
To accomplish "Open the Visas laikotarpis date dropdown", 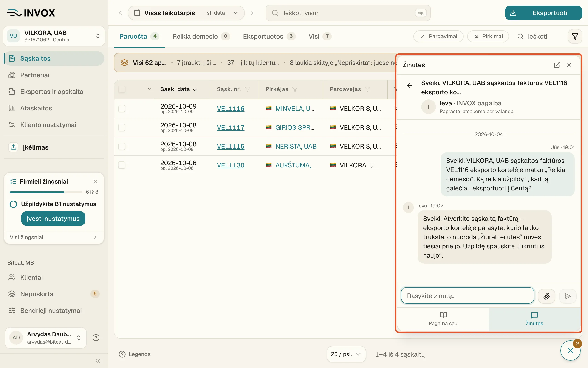I will (186, 13).
